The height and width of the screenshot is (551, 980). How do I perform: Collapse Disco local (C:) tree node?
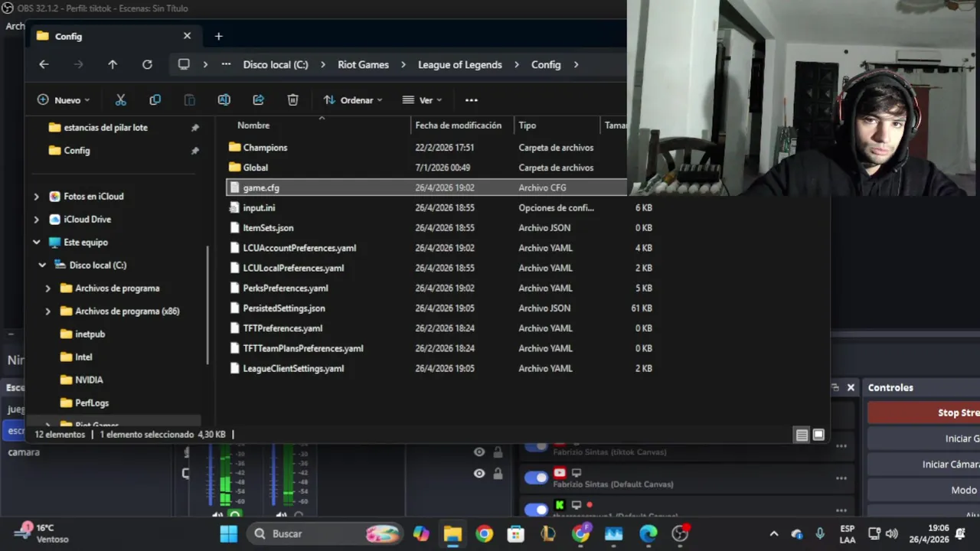pos(42,266)
